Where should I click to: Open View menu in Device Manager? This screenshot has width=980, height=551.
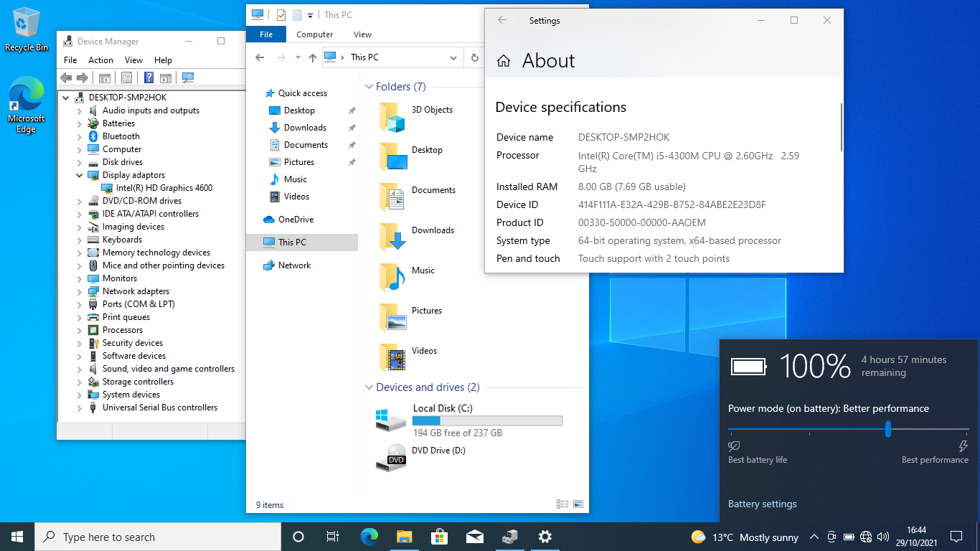click(133, 60)
